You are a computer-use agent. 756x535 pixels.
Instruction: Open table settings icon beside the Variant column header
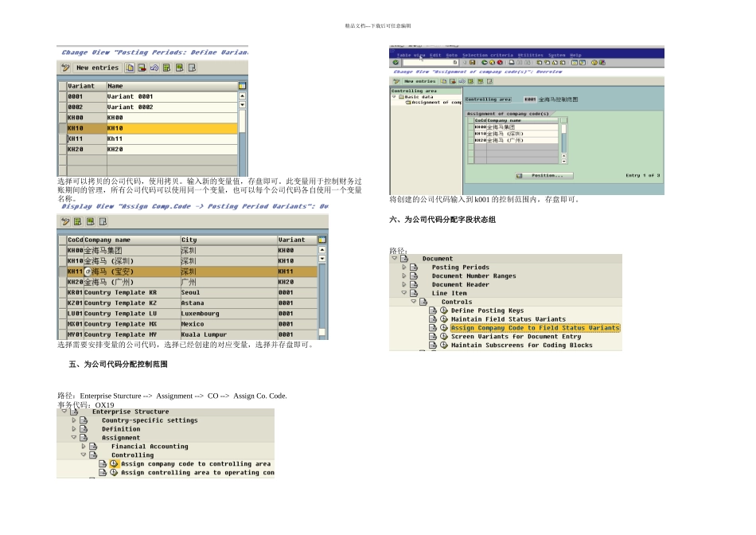(321, 240)
